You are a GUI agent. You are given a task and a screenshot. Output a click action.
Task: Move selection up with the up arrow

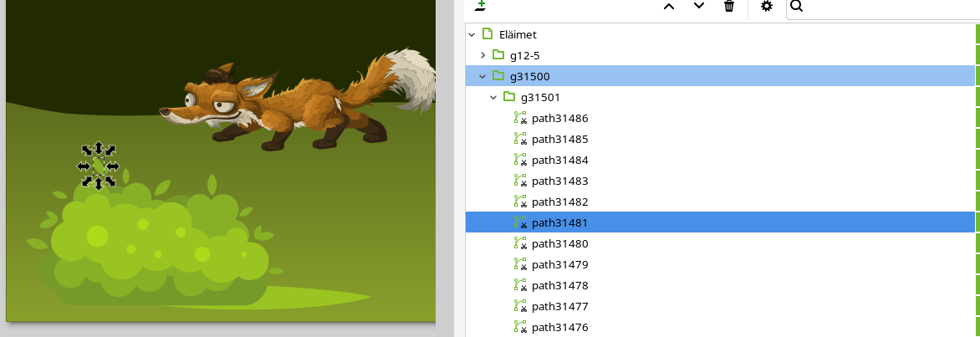(x=668, y=7)
